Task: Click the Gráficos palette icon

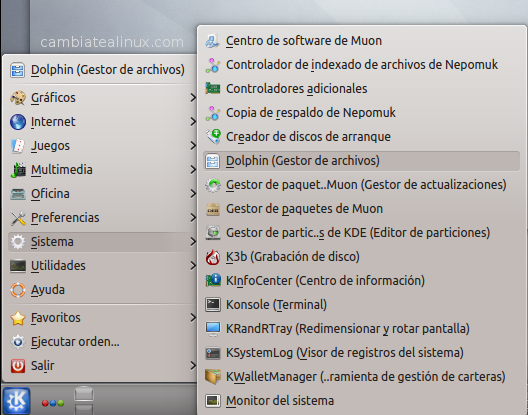Action: [x=18, y=98]
